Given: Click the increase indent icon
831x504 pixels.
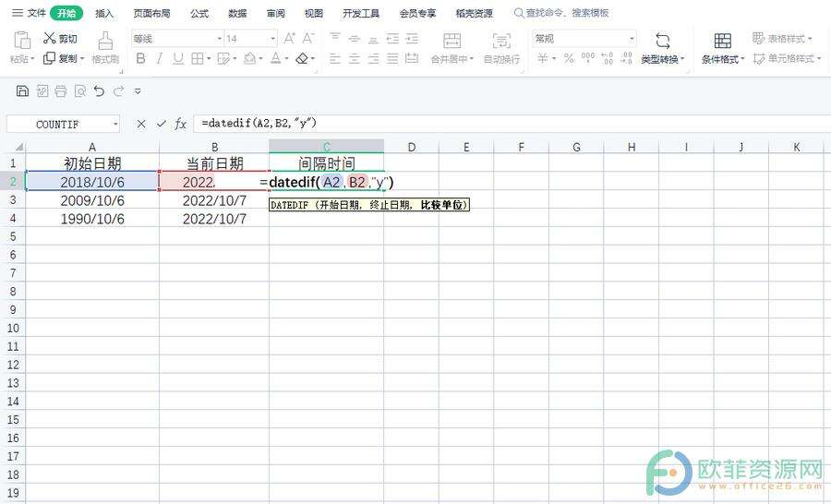Looking at the screenshot, I should (x=412, y=38).
